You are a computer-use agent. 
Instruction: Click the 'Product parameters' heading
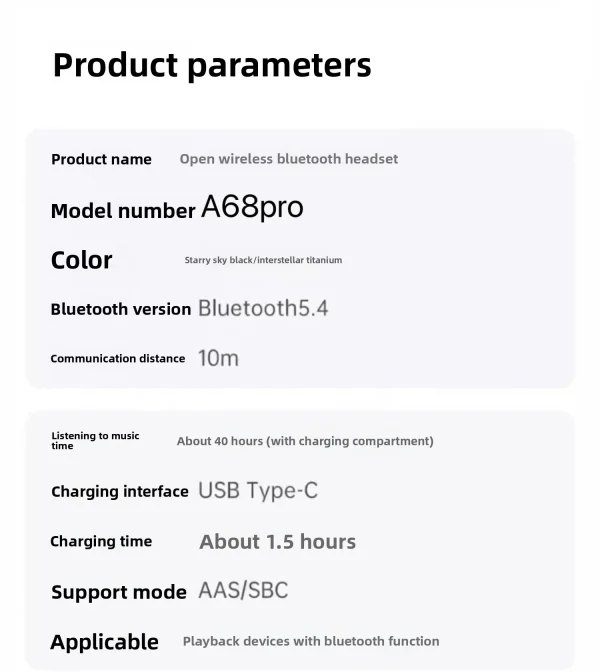(211, 65)
